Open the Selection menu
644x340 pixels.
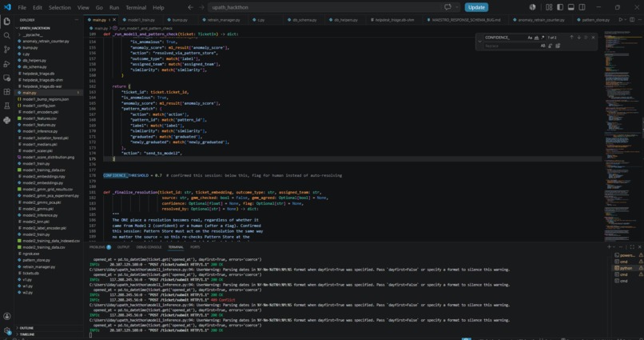(60, 7)
